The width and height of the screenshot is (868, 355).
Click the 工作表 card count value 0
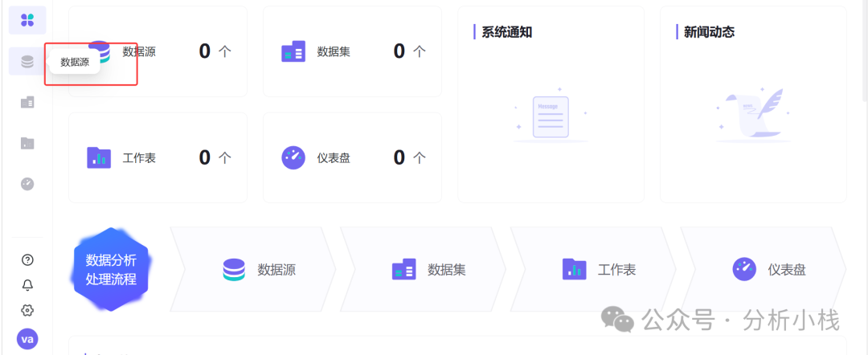pyautogui.click(x=205, y=157)
